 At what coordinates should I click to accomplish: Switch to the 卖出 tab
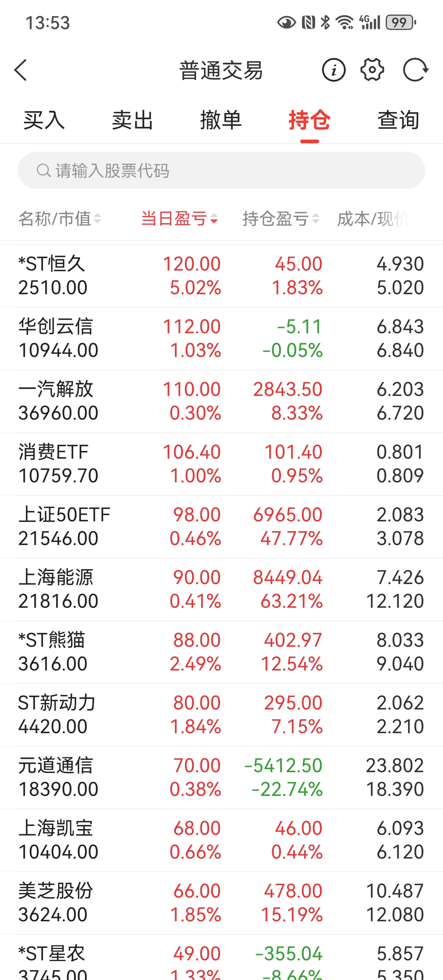[132, 120]
